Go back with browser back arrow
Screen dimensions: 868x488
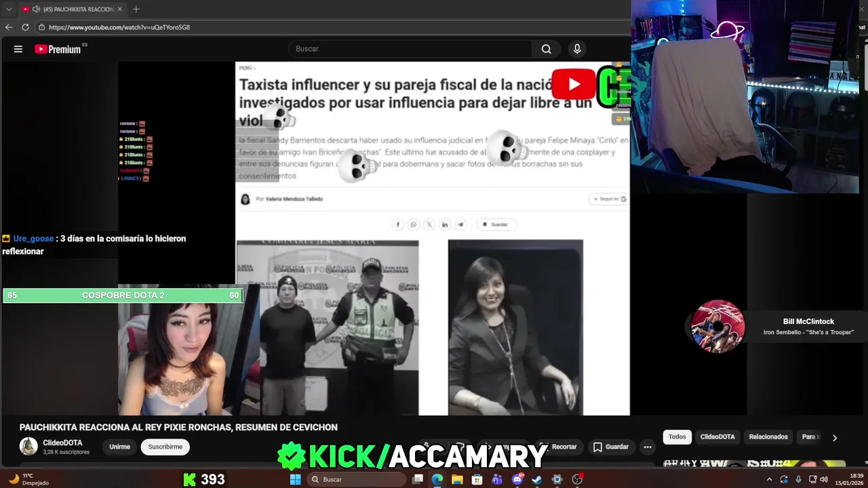coord(9,27)
